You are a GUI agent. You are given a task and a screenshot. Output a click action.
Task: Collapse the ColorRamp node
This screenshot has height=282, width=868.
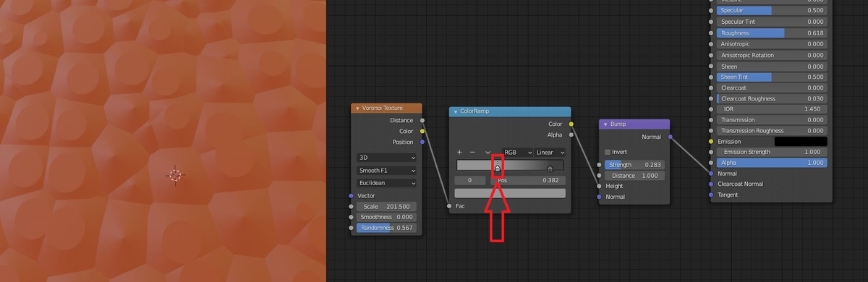coord(456,112)
